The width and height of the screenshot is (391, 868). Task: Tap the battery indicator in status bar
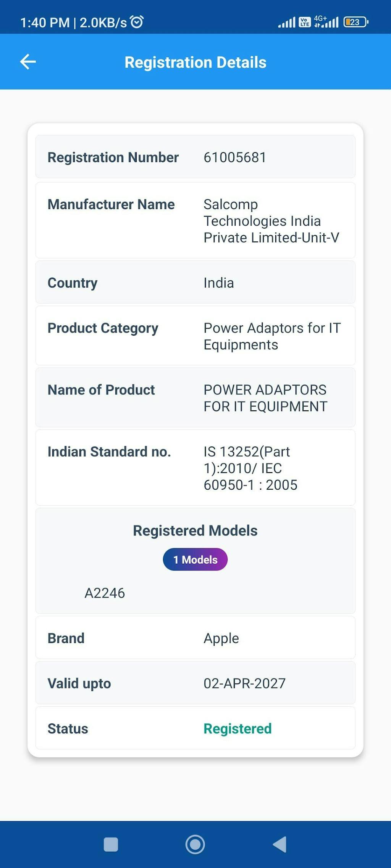point(355,22)
